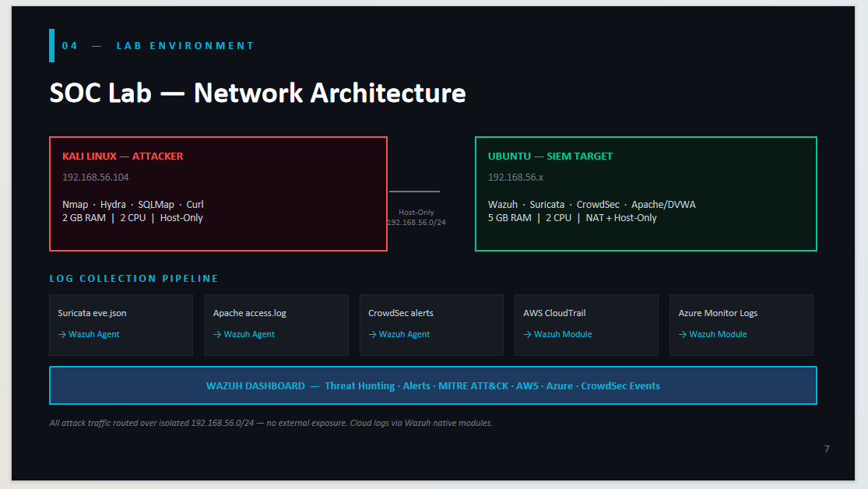Click the footnote about isolated attack traffic

[271, 423]
